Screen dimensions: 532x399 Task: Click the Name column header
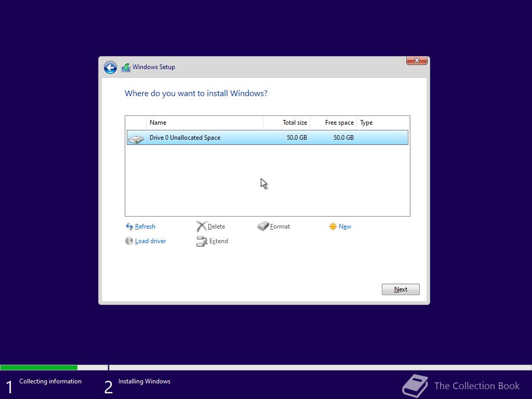(x=205, y=123)
